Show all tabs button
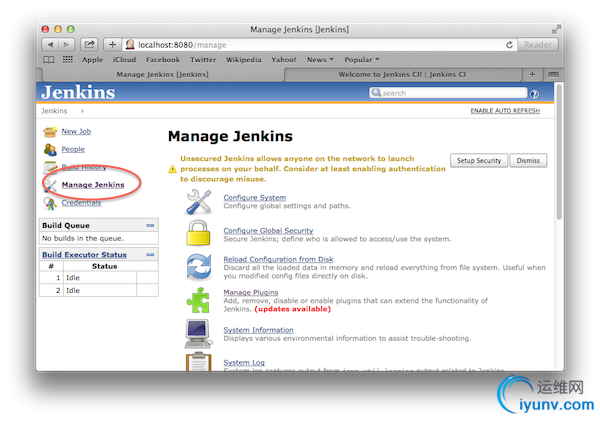The height and width of the screenshot is (421, 600). 553,74
